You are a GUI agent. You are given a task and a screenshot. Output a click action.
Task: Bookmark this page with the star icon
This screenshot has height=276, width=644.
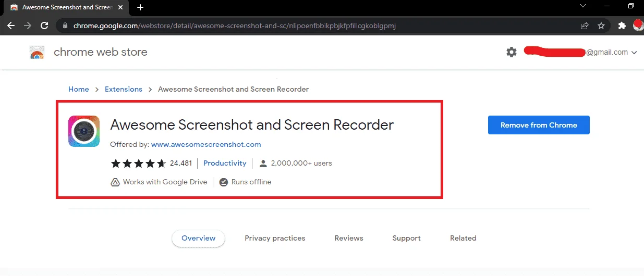tap(601, 26)
